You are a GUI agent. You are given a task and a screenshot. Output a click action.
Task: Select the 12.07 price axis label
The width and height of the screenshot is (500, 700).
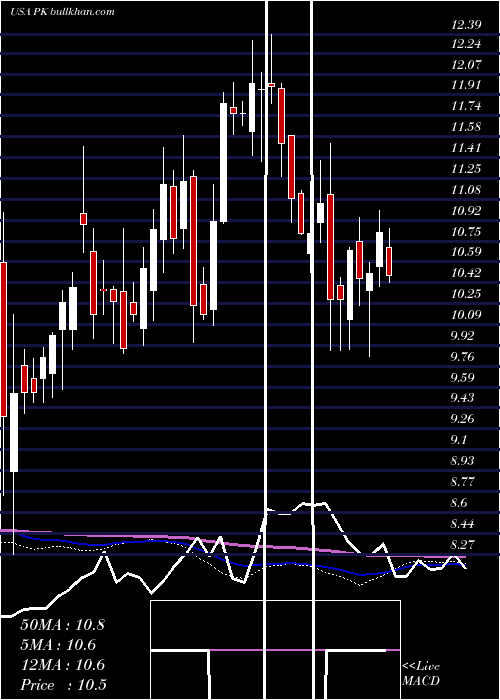[x=466, y=65]
